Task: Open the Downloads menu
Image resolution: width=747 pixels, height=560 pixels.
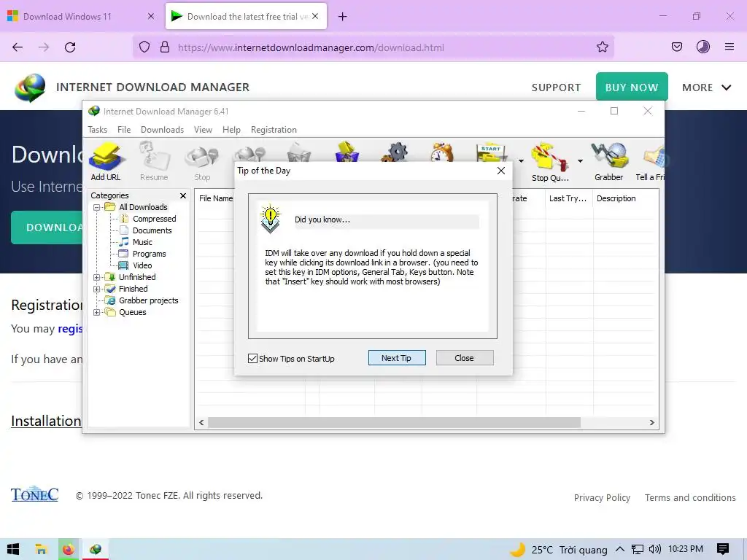Action: pos(162,130)
